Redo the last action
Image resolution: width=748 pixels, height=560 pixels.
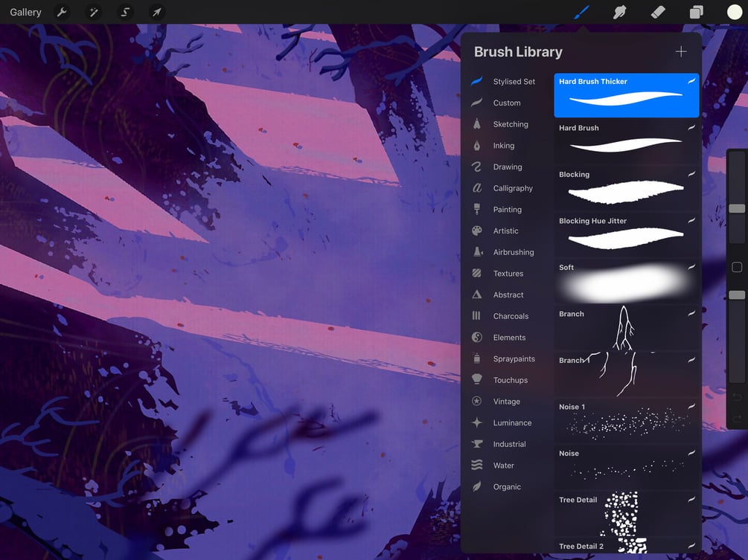click(x=737, y=419)
